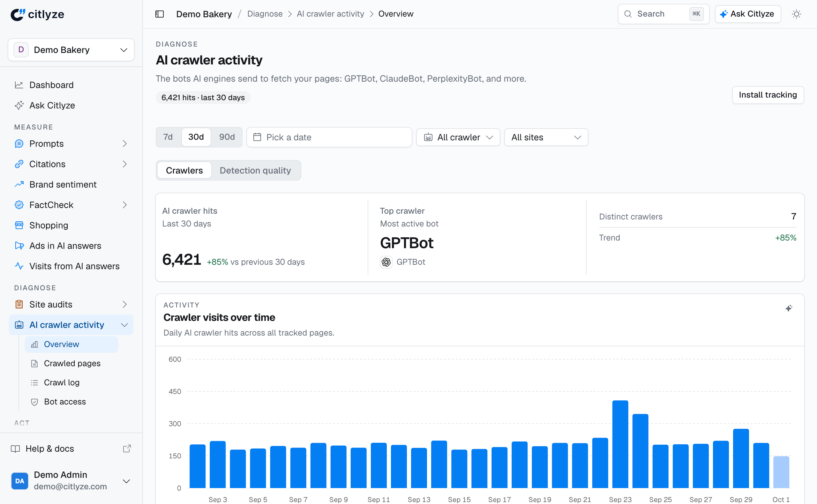The width and height of the screenshot is (817, 504).
Task: Open the Bot access subpage
Action: point(71,402)
